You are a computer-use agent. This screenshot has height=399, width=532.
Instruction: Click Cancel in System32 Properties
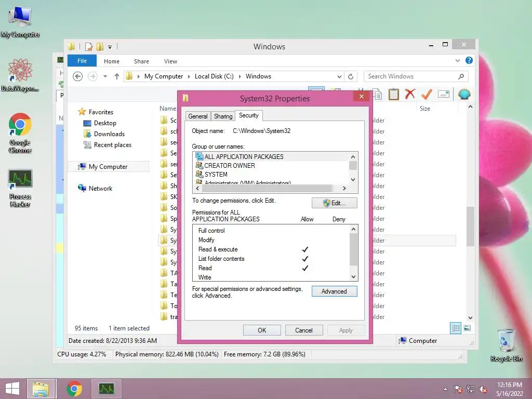pyautogui.click(x=303, y=330)
